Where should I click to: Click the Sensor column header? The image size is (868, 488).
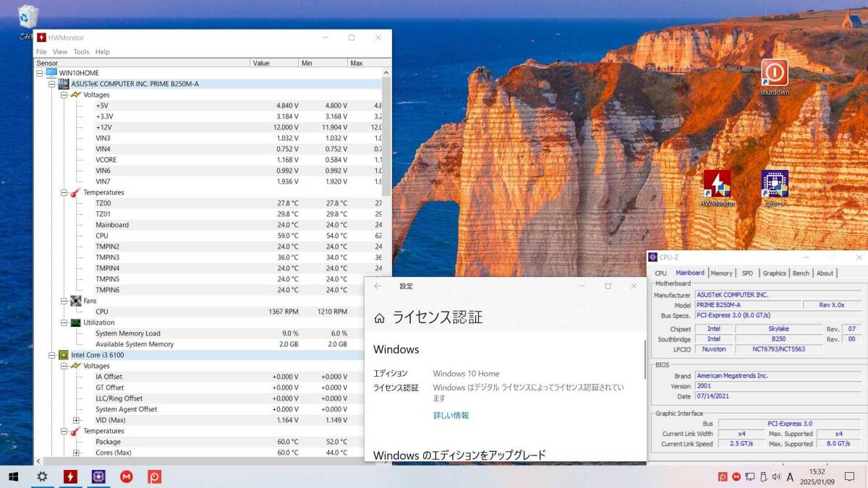pyautogui.click(x=142, y=63)
